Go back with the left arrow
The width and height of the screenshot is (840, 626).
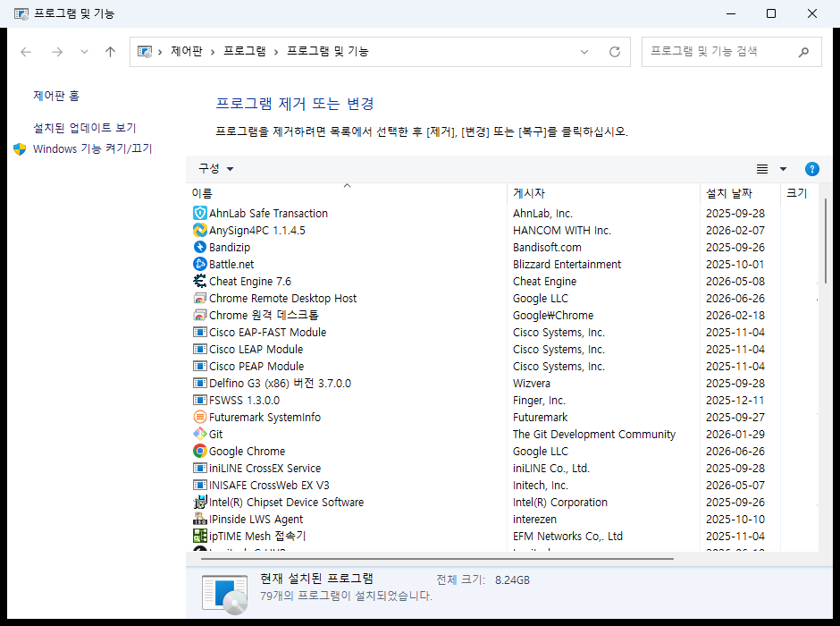26,52
